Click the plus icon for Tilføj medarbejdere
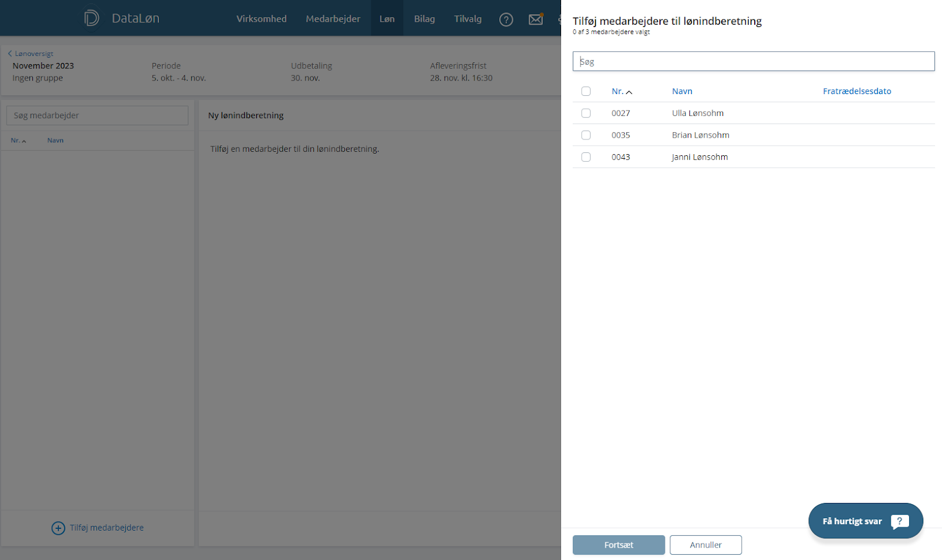942x560 pixels. click(x=58, y=528)
